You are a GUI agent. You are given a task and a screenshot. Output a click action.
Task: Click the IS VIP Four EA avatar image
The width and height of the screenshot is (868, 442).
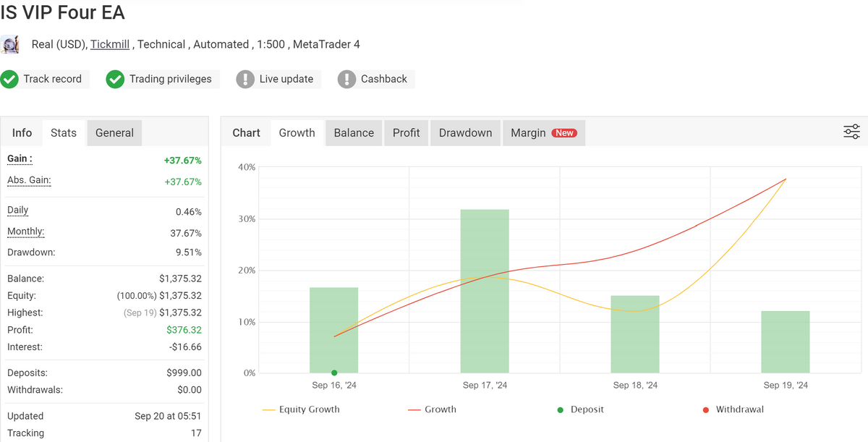point(10,44)
